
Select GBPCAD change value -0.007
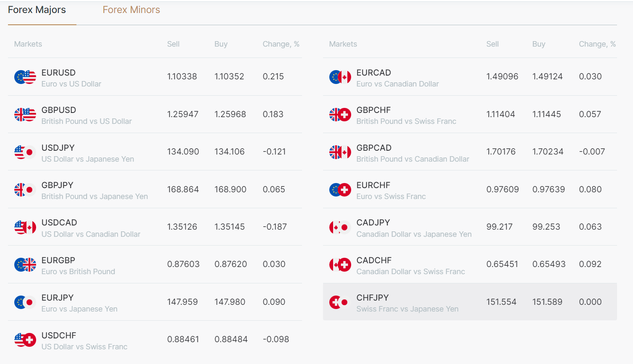(592, 152)
